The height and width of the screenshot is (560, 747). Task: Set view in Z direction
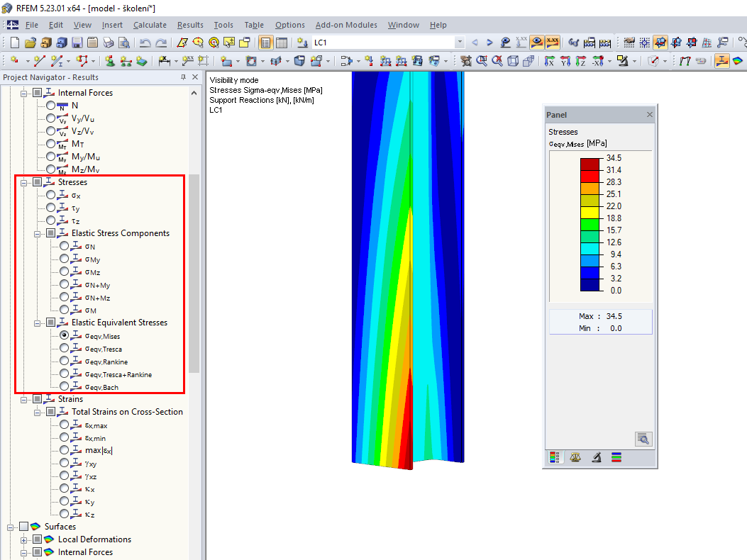581,60
